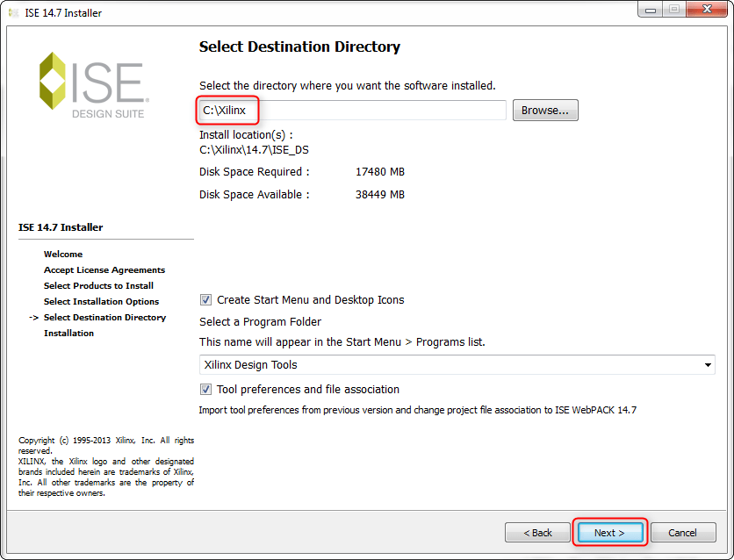Open the Program Folder dropdown arrow
This screenshot has height=560, width=734.
708,365
